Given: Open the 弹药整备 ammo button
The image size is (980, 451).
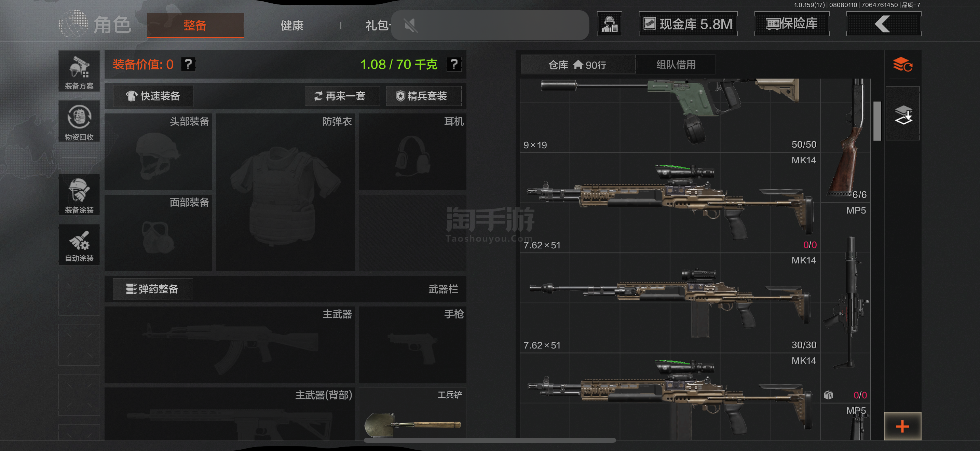Looking at the screenshot, I should point(153,289).
